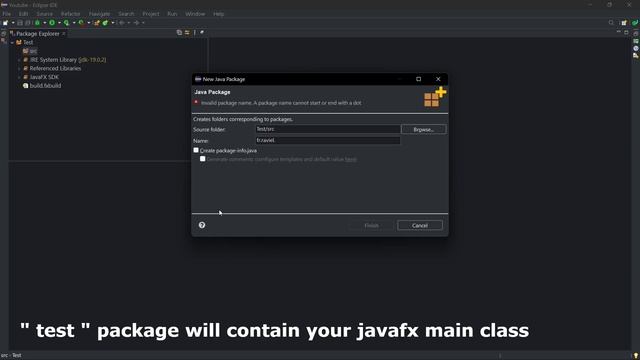This screenshot has width=640, height=360.
Task: Open the Refactor menu
Action: (71, 13)
